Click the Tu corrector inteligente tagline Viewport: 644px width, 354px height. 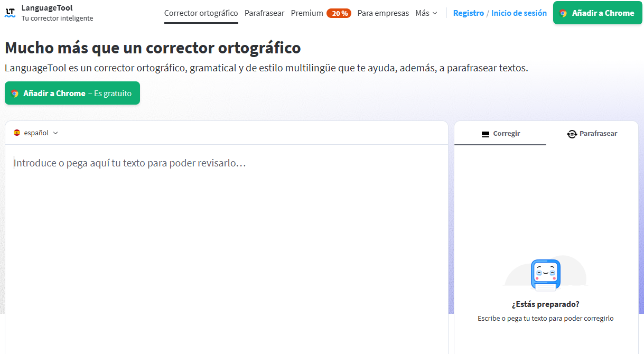[x=57, y=18]
